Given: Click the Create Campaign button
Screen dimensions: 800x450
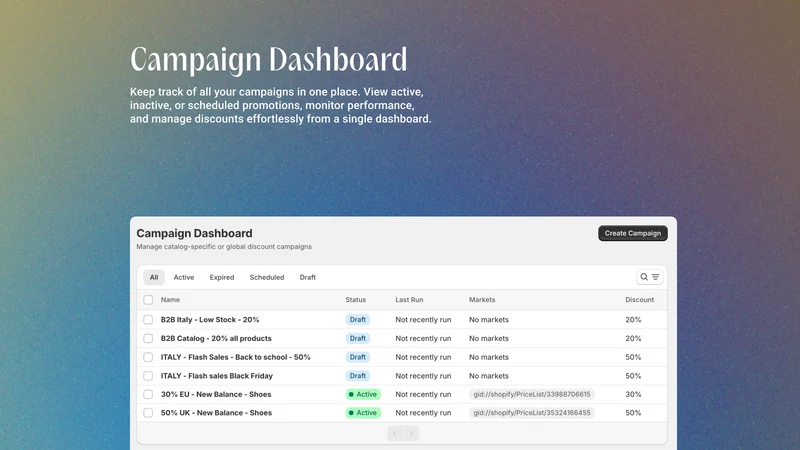Looking at the screenshot, I should 633,233.
